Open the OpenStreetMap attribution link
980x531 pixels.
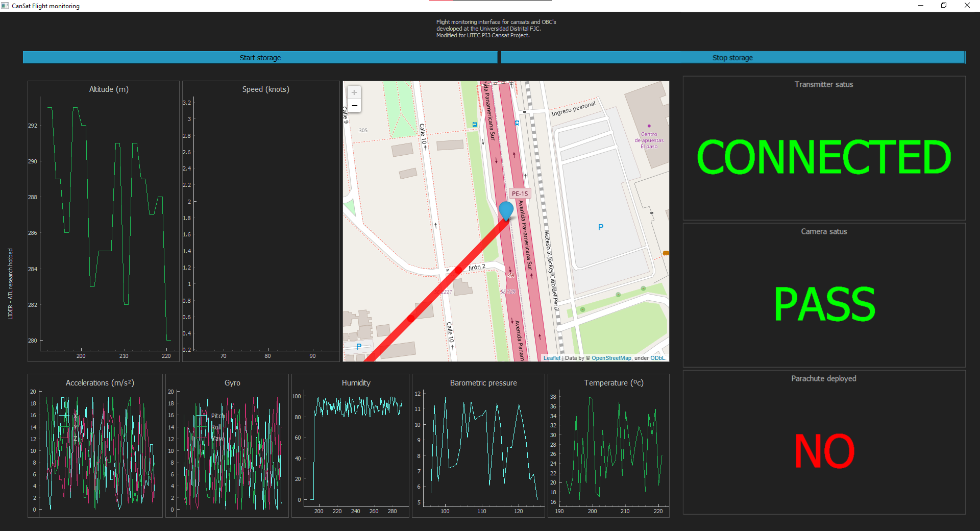click(x=611, y=358)
